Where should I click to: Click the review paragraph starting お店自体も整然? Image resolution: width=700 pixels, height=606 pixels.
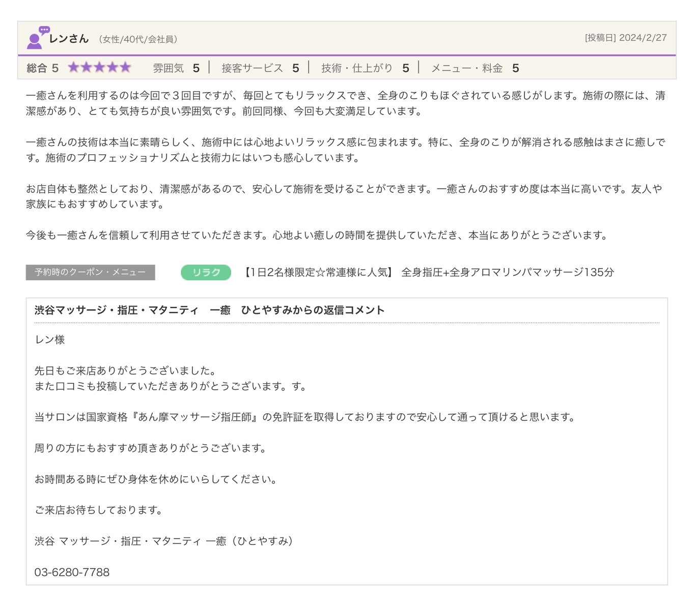pos(344,196)
